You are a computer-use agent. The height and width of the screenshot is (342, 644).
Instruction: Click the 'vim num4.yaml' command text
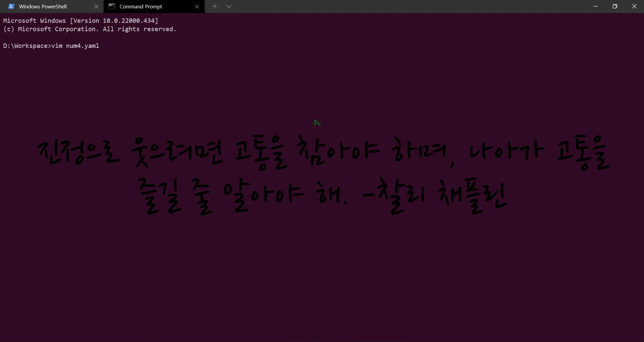pos(75,46)
